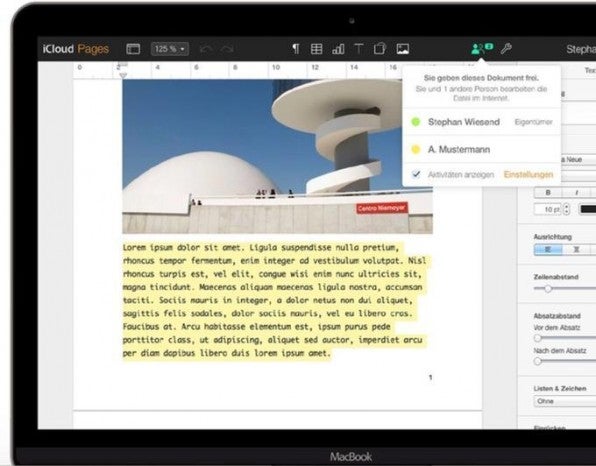Image resolution: width=596 pixels, height=466 pixels.
Task: Click the highlighted Lorem ipsum paragraph
Action: click(x=274, y=300)
